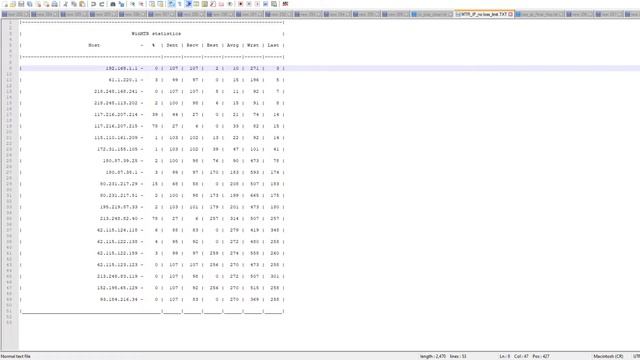Copy selection using the Copy toolbar icon
Image resolution: width=640 pixels, height=360 pixels.
pos(74,4)
